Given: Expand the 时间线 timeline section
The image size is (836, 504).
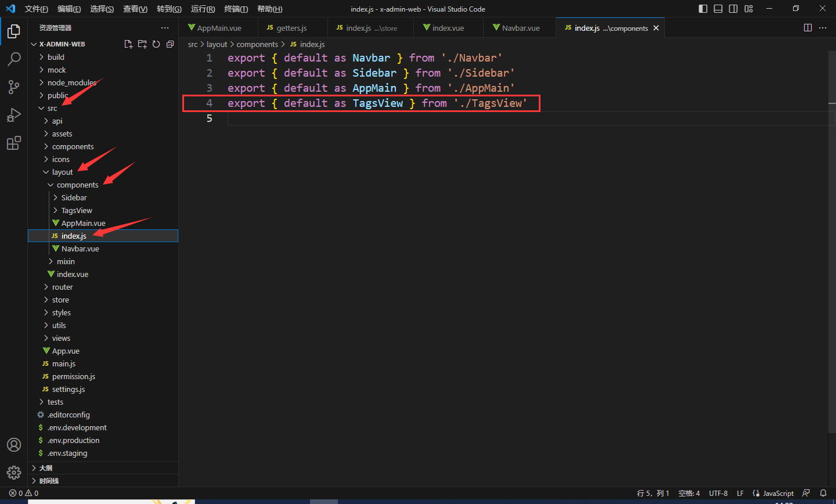Looking at the screenshot, I should (x=103, y=480).
